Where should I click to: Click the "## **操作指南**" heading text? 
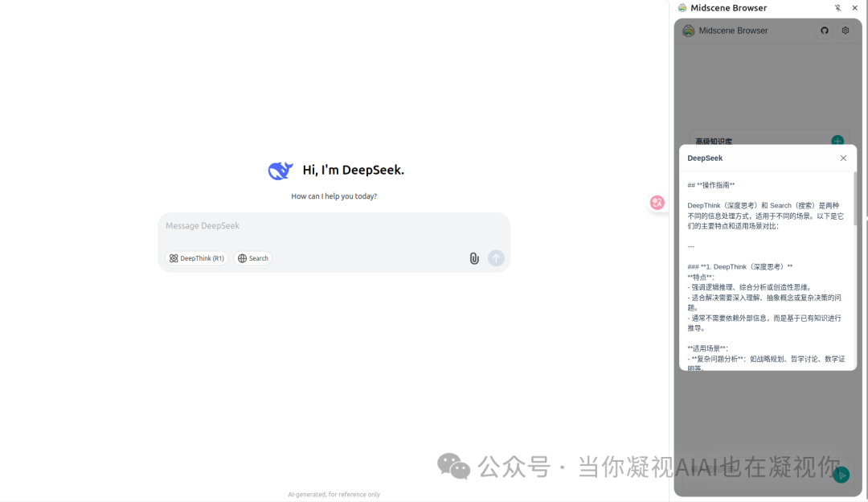point(710,185)
